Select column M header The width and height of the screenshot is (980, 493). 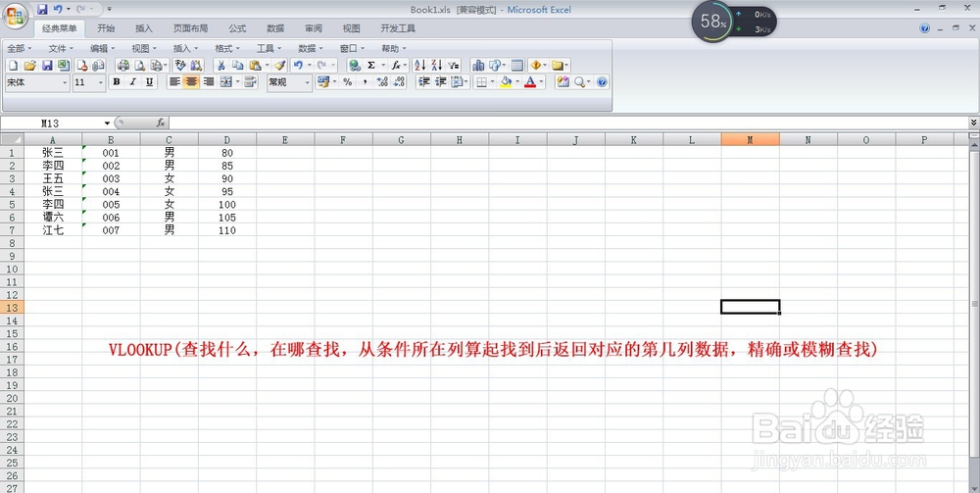pos(750,140)
